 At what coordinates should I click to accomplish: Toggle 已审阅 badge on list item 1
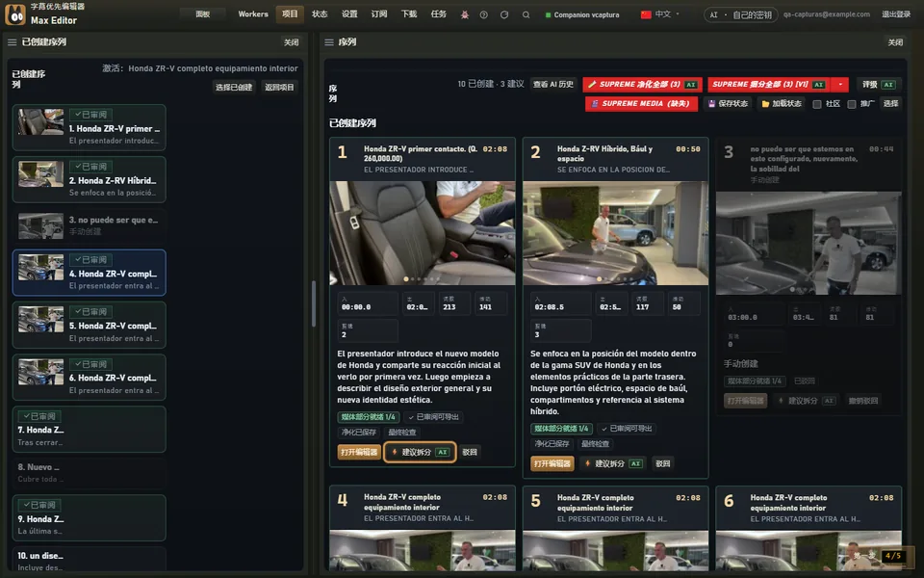click(90, 115)
